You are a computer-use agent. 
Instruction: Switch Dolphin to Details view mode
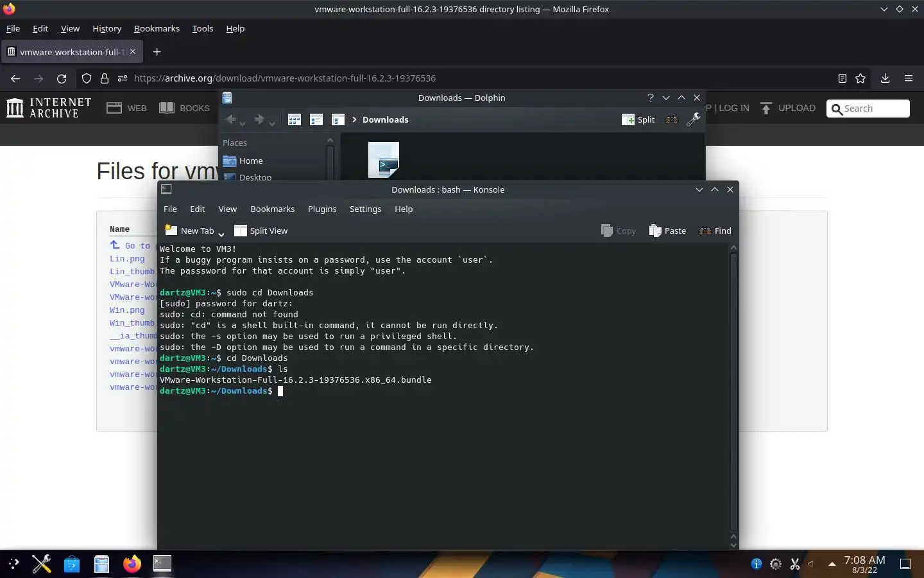point(338,119)
